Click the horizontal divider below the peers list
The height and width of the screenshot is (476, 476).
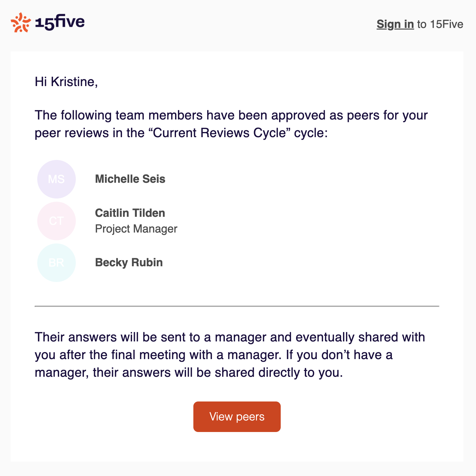pyautogui.click(x=237, y=306)
